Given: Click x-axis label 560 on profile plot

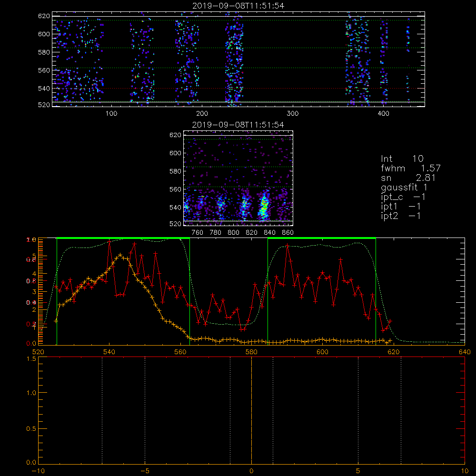Looking at the screenshot, I should click(180, 352).
